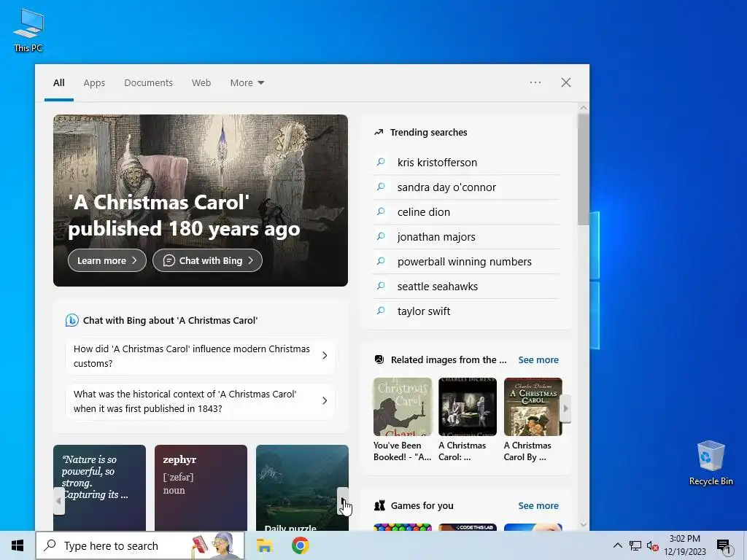Switch to the Web tab
The width and height of the screenshot is (747, 560).
point(201,83)
